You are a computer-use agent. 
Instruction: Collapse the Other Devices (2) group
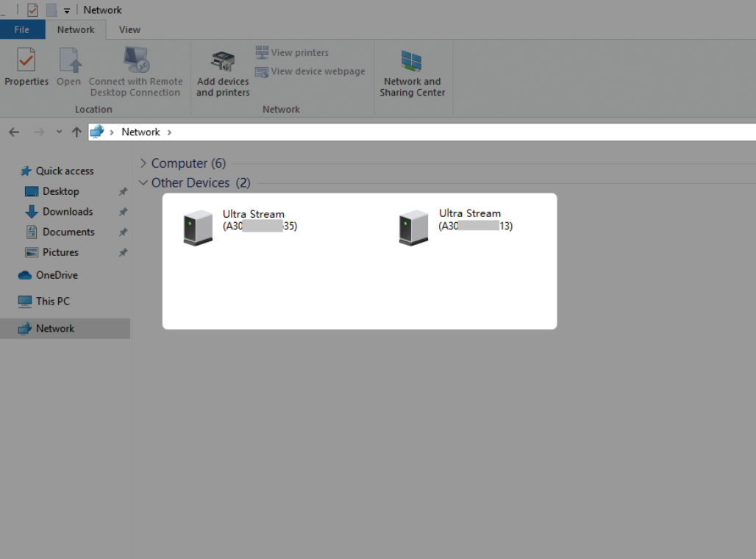[x=143, y=182]
